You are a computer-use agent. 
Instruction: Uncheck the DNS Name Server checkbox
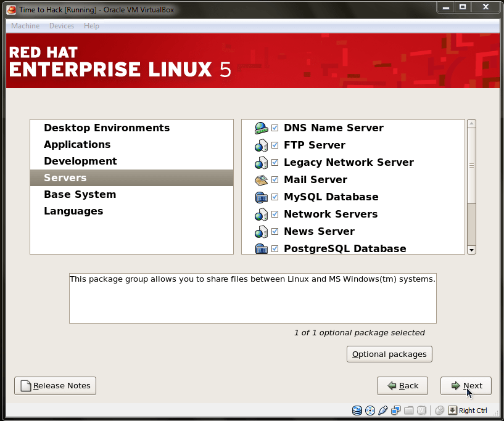tap(275, 128)
